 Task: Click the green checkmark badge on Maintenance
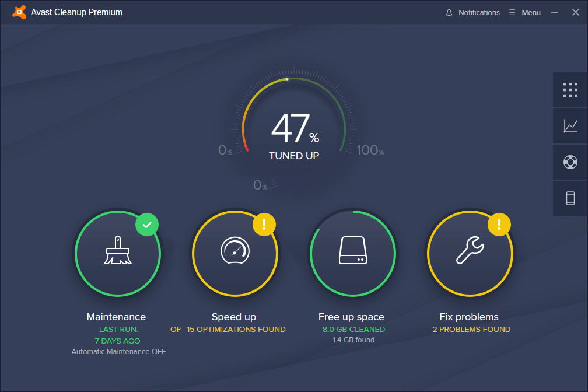[147, 225]
